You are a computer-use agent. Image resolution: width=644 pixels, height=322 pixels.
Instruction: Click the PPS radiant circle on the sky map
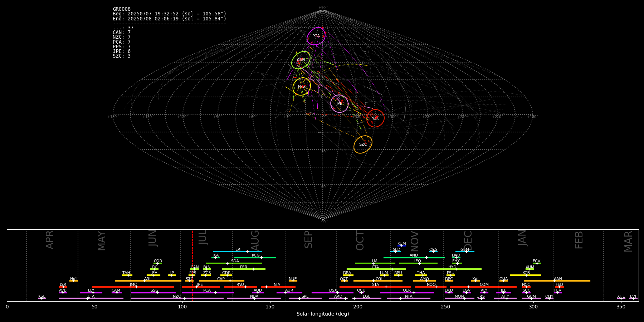click(x=302, y=86)
